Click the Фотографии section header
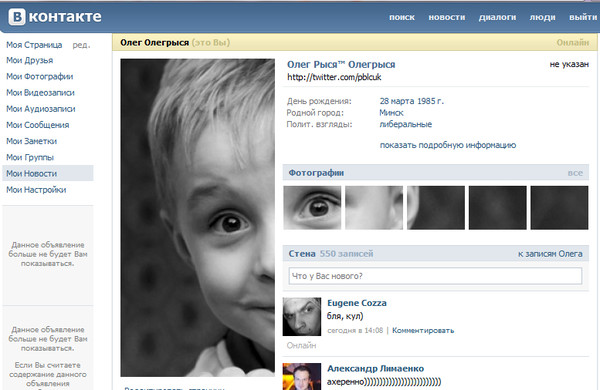Viewport: 600px width, 390px height. 316,173
